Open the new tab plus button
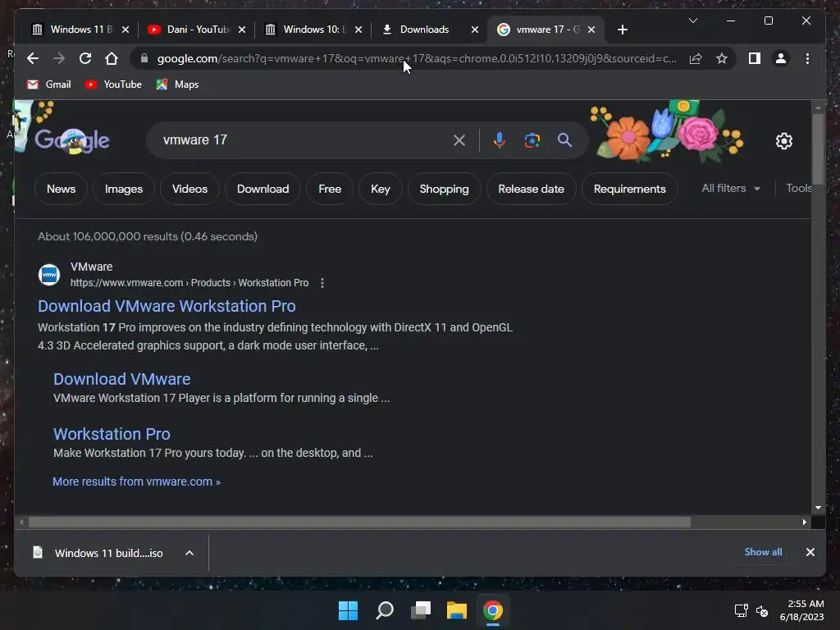This screenshot has height=630, width=840. [622, 30]
